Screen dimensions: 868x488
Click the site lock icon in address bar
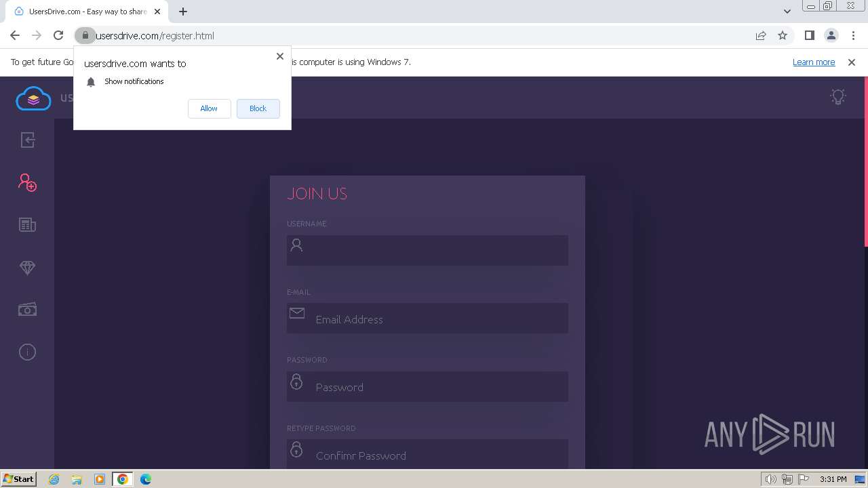click(x=85, y=35)
